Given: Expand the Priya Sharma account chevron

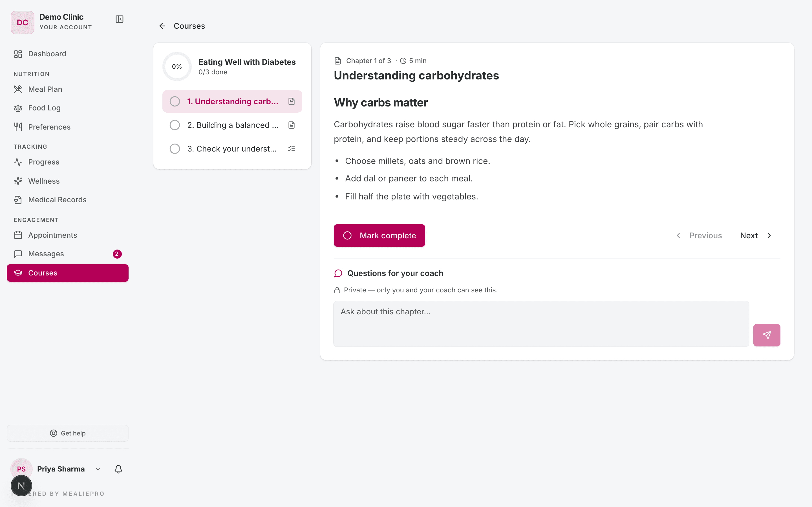Looking at the screenshot, I should pos(98,469).
